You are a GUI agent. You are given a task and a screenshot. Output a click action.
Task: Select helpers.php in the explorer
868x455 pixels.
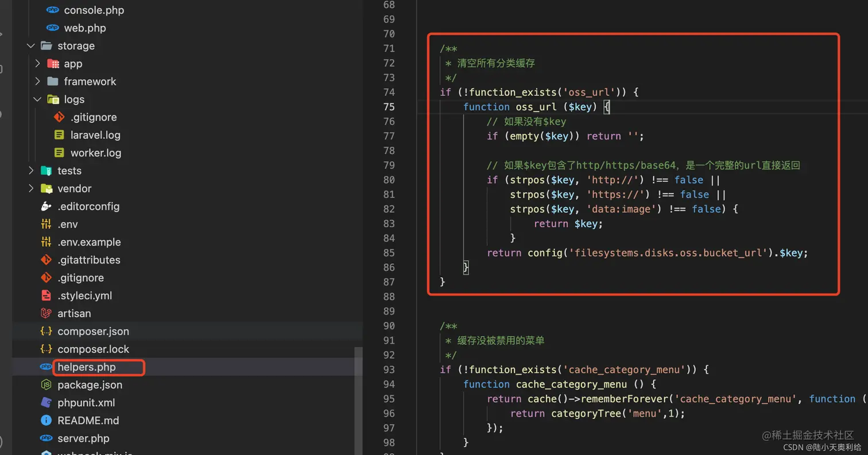[86, 367]
